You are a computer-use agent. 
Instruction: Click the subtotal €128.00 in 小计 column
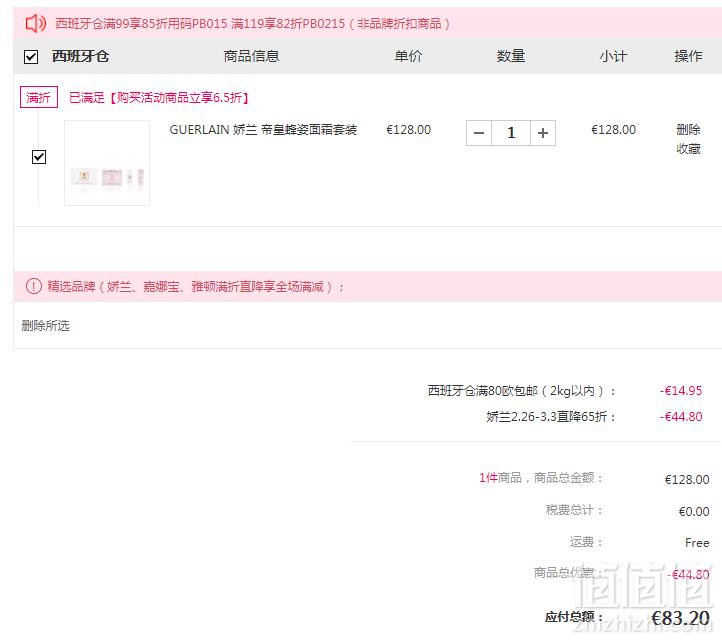[613, 130]
